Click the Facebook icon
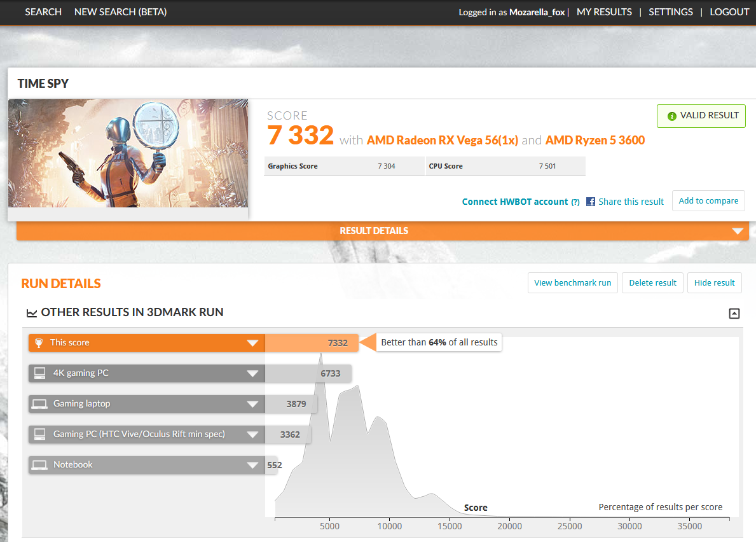Image resolution: width=756 pixels, height=542 pixels. (591, 202)
